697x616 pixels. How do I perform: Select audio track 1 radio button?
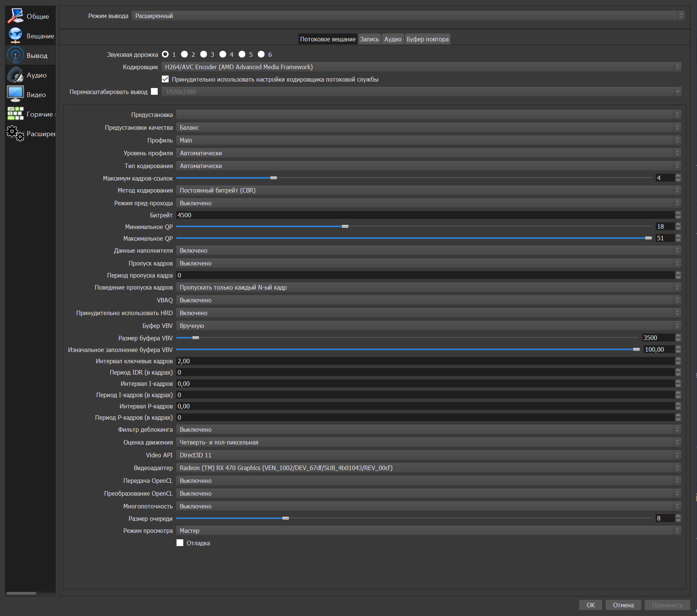(x=165, y=55)
